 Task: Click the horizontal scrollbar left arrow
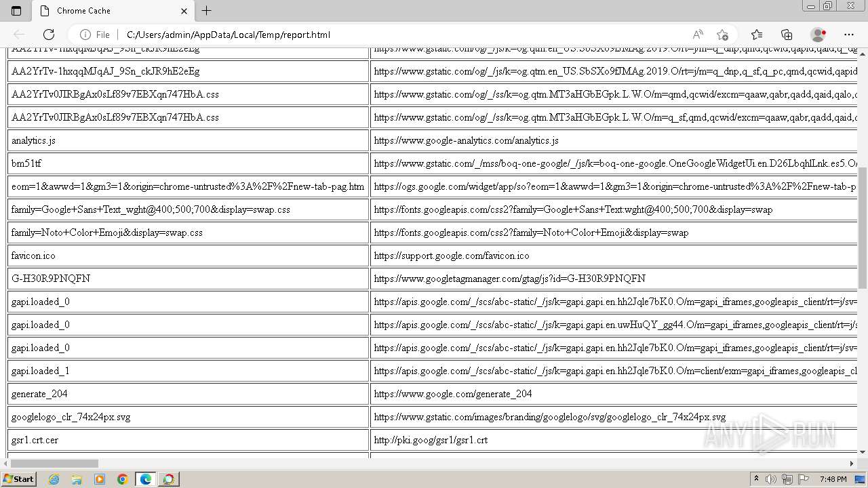click(x=5, y=464)
